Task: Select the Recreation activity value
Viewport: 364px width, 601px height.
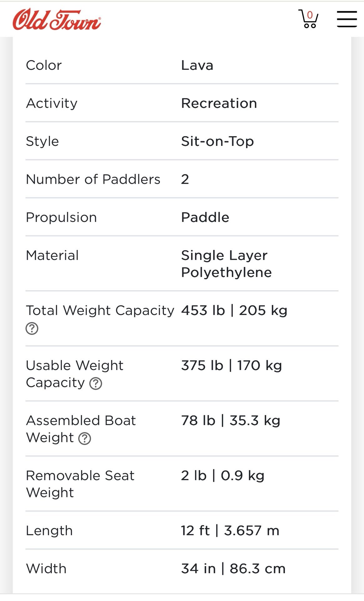Action: (219, 103)
